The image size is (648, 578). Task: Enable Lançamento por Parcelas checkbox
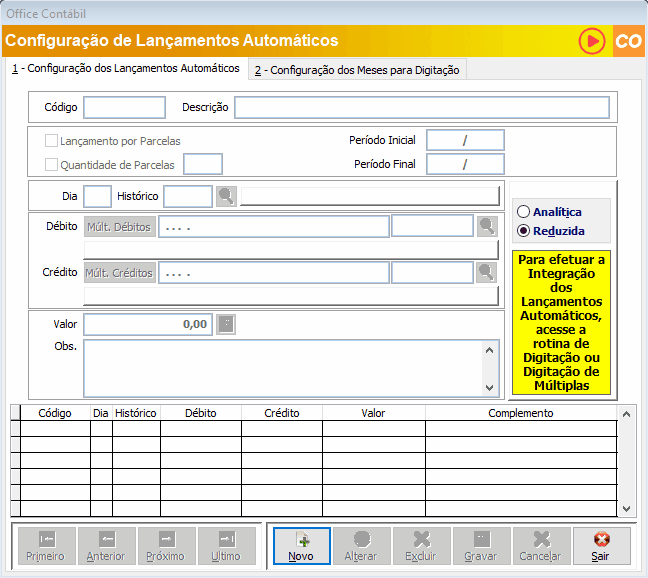coord(52,142)
